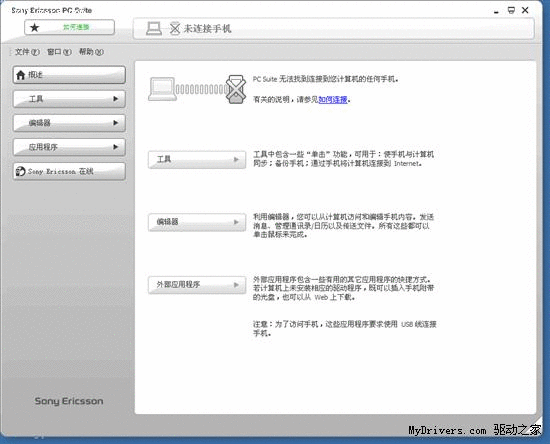Image resolution: width=550 pixels, height=444 pixels.
Task: Click the large disconnected phone illustration
Action: click(x=235, y=89)
